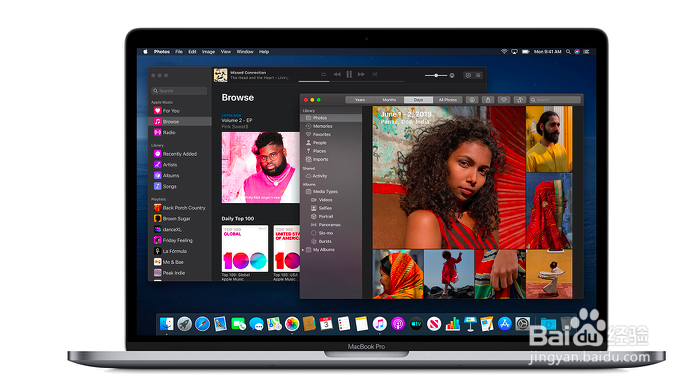Click Siri icon in menu bar
The image size is (689, 381).
click(x=577, y=51)
